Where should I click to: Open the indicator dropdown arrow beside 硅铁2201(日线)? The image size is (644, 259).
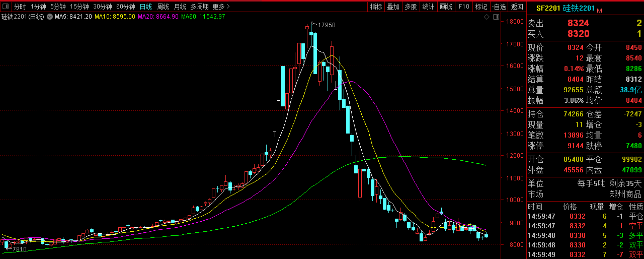50,17
